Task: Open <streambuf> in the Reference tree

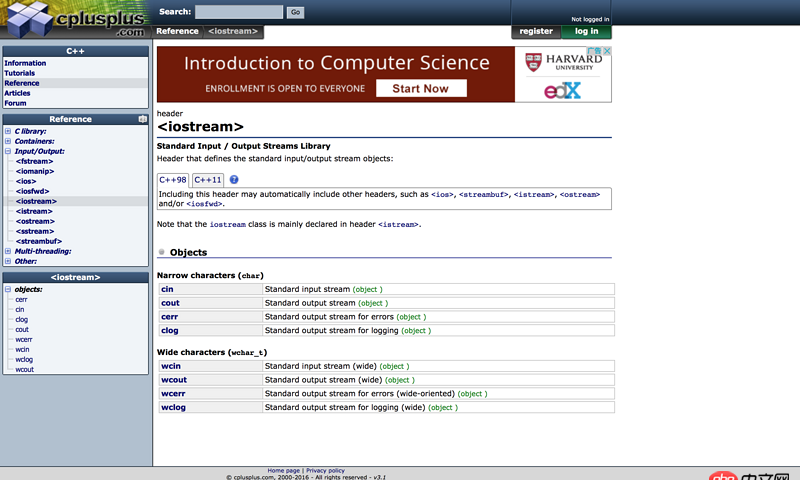Action: (39, 241)
